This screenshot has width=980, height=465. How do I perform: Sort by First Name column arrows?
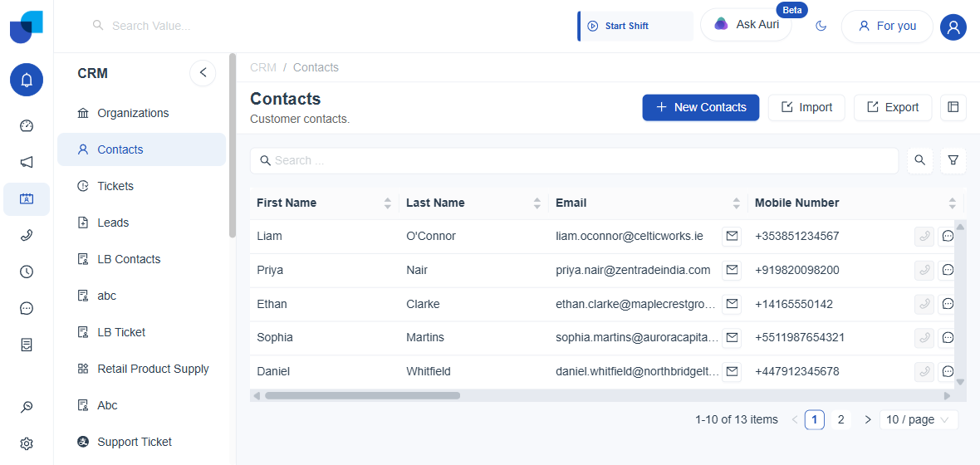coord(388,203)
